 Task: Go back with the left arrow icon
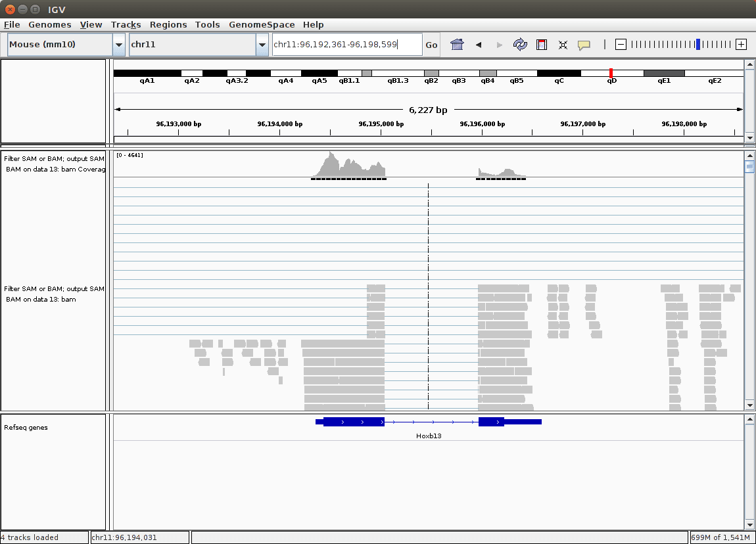coord(479,45)
